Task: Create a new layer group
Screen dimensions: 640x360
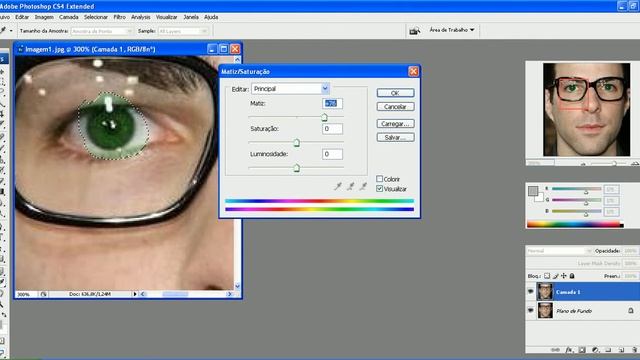Action: click(x=608, y=350)
